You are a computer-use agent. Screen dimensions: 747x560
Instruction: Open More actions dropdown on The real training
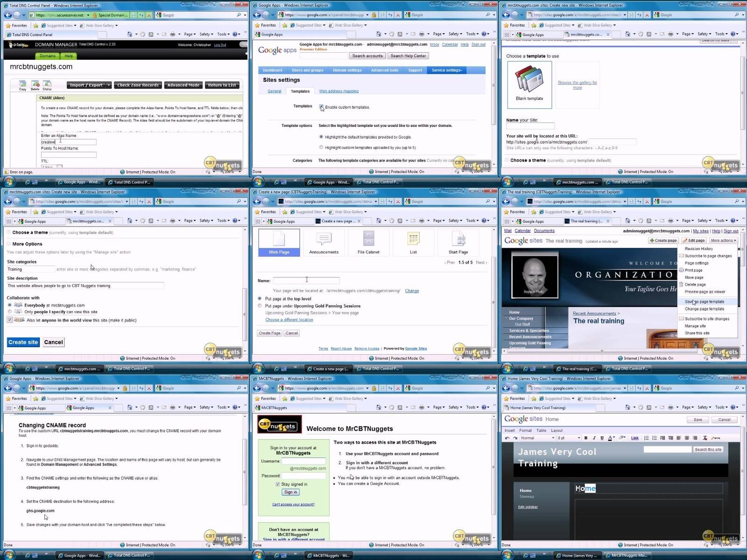(x=723, y=240)
